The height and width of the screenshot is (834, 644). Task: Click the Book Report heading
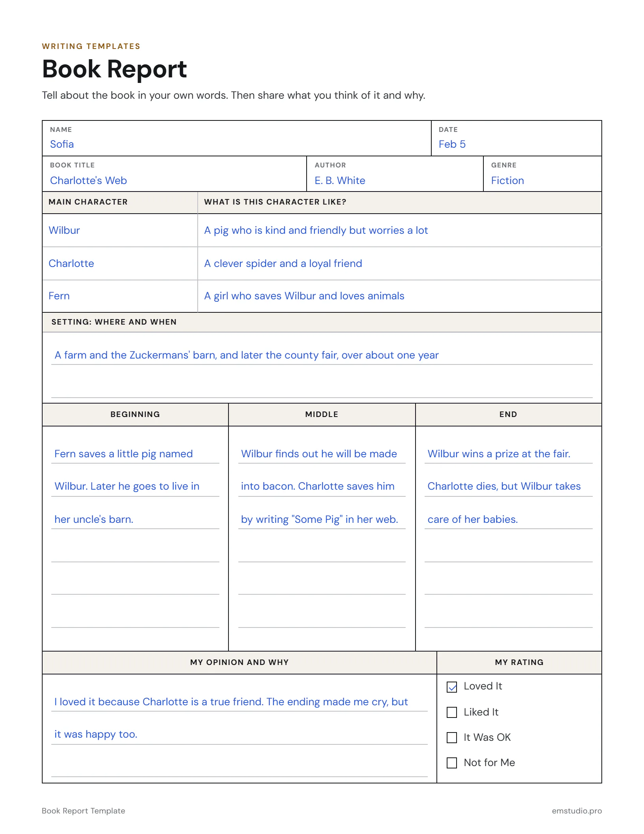pyautogui.click(x=114, y=69)
